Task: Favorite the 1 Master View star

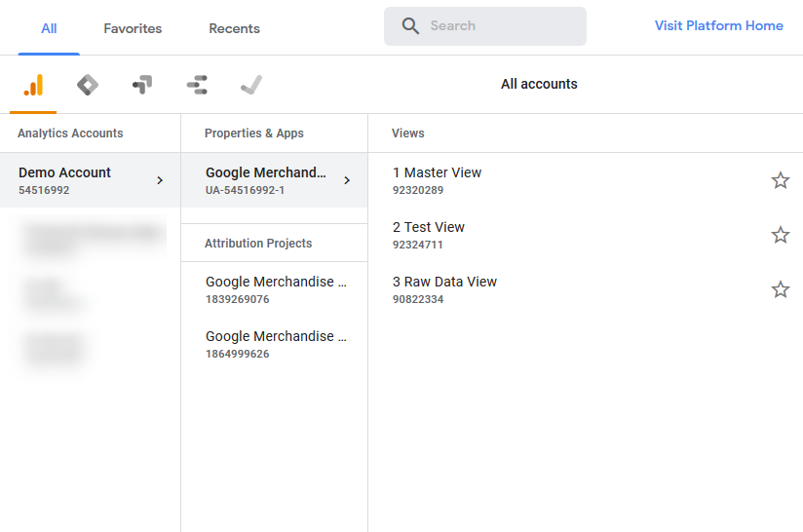Action: (x=780, y=180)
